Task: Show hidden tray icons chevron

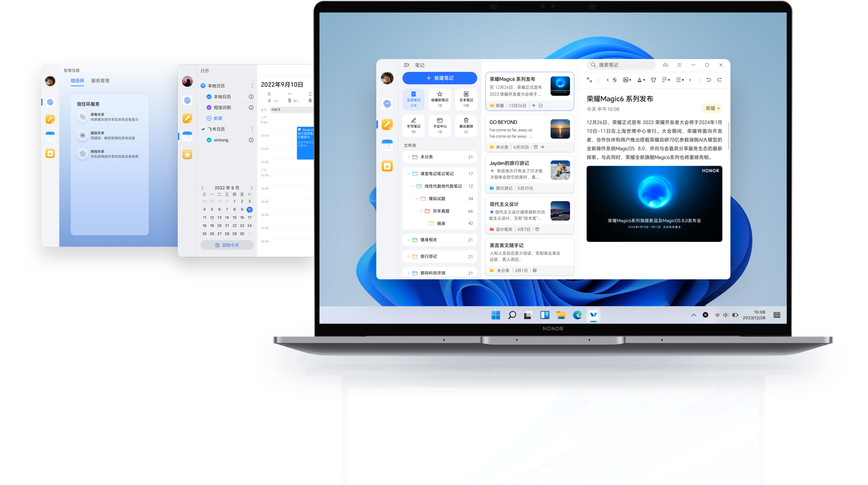Action: click(x=693, y=315)
